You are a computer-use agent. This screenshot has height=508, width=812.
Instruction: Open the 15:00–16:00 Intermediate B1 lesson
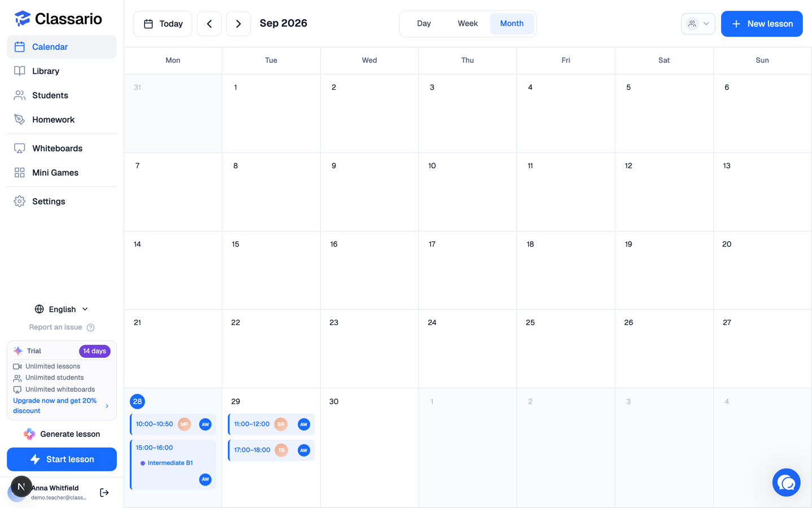click(x=173, y=465)
